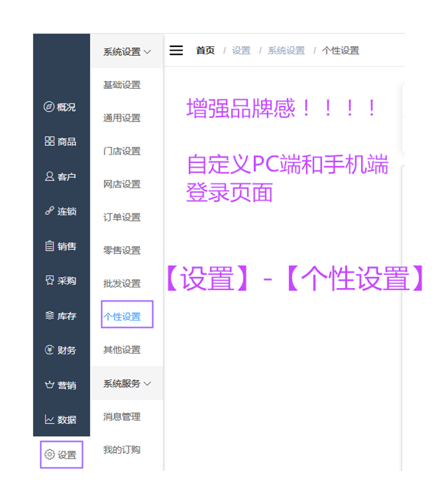Screen dimensions: 438x504
Task: Click the 系统服务 section header text
Action: [x=122, y=383]
